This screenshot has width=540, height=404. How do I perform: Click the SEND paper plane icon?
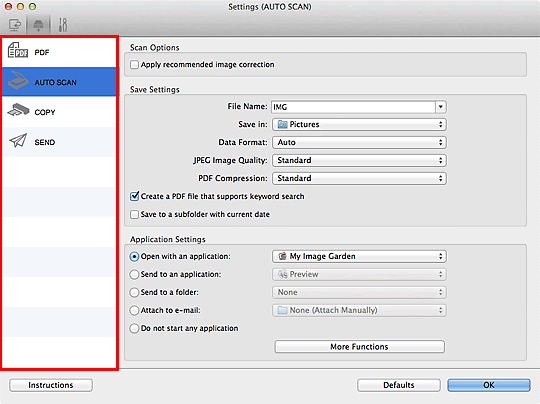coord(18,141)
